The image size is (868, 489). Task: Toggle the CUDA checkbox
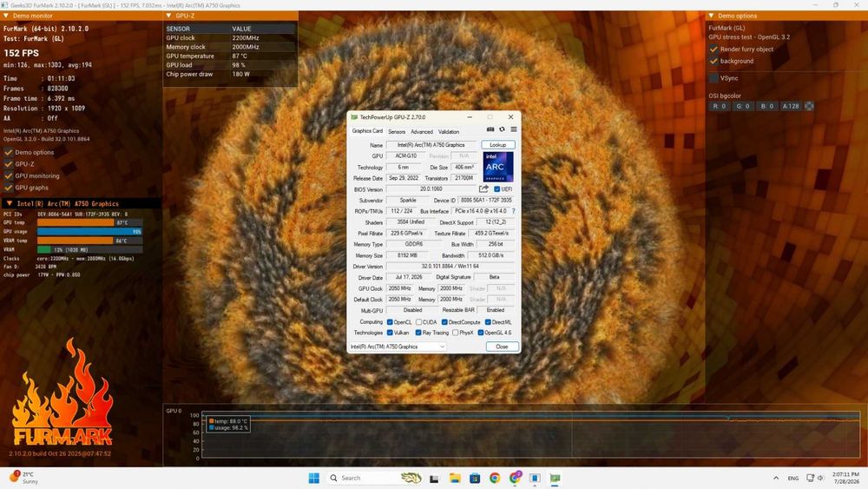click(x=419, y=321)
